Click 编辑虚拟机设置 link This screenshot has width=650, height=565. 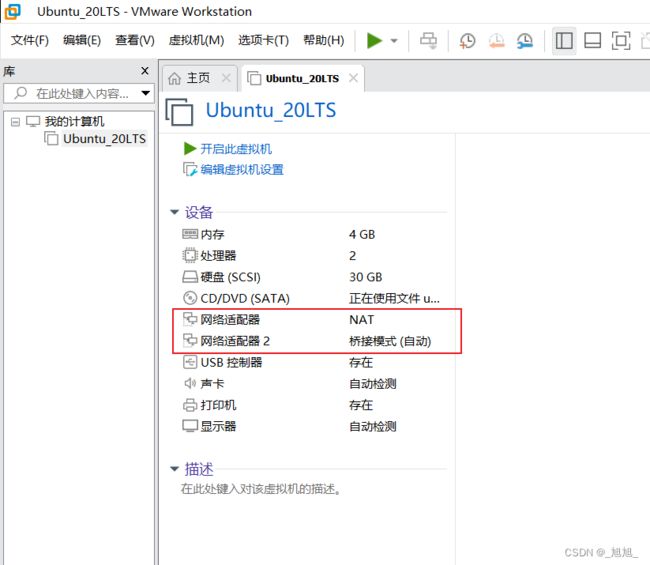242,170
